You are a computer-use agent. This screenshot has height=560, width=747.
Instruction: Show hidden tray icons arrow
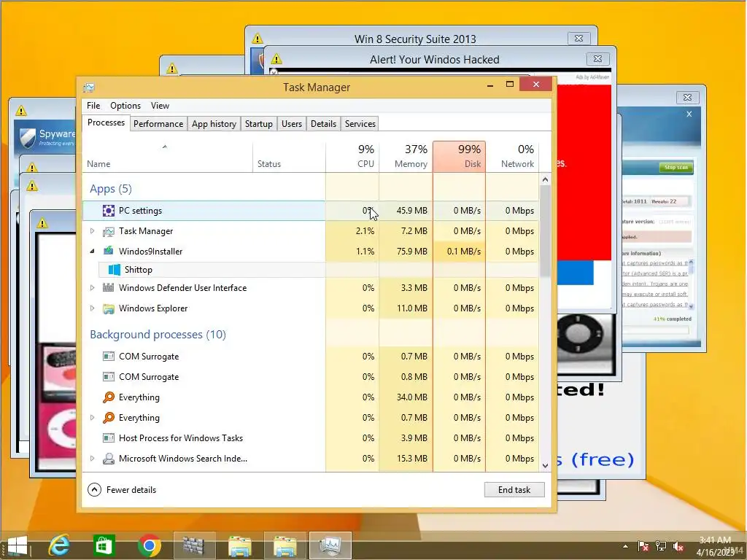[x=625, y=546]
